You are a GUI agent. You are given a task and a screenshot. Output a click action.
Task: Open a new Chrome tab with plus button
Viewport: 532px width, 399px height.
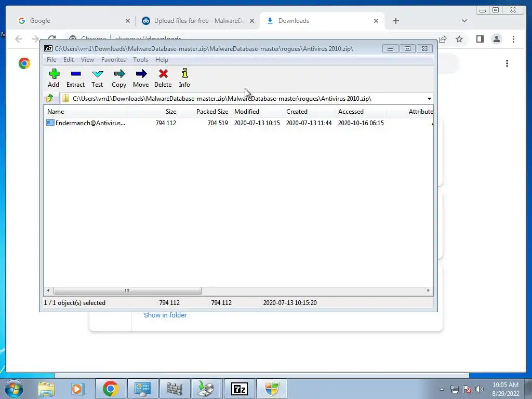(x=395, y=21)
